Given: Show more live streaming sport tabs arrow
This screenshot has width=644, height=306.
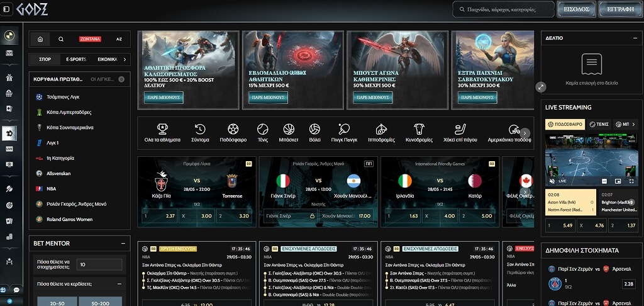Looking at the screenshot, I should tap(634, 124).
